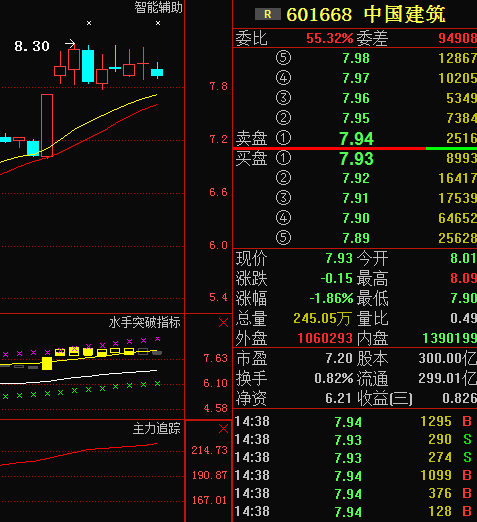The width and height of the screenshot is (477, 522).
Task: Select sell level 3 price 7.96
Action: point(356,98)
